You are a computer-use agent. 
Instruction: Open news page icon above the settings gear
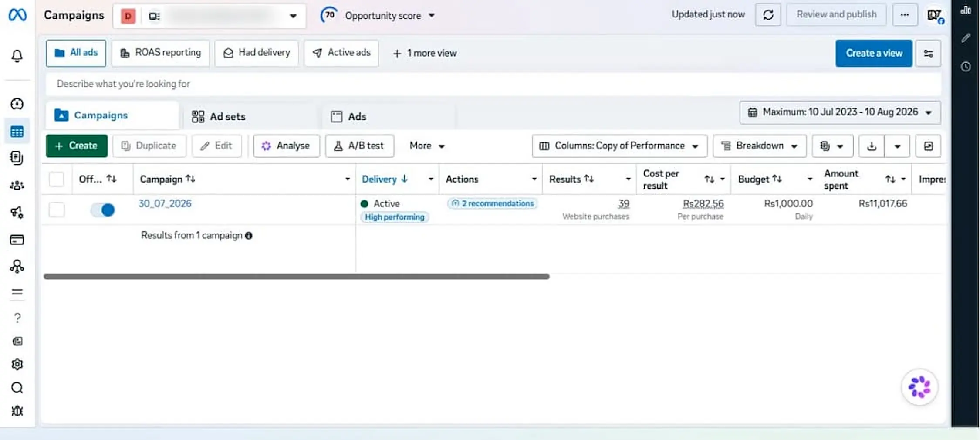click(17, 341)
